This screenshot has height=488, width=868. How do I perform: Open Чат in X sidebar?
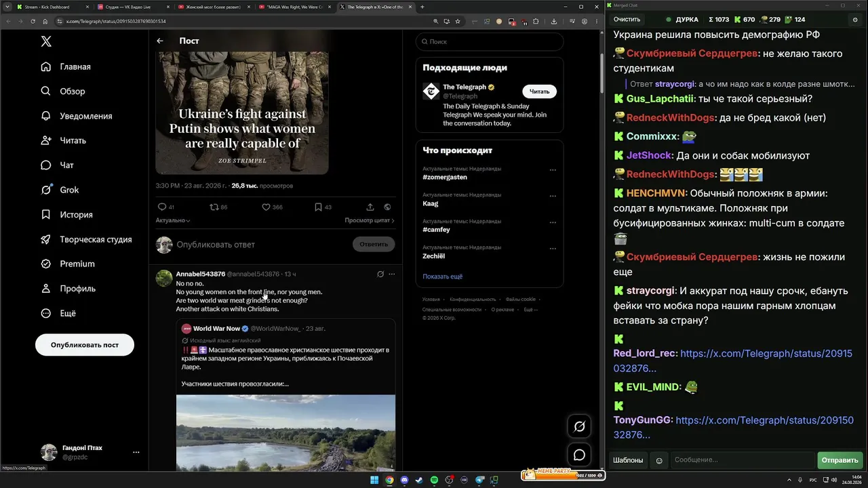(58, 165)
